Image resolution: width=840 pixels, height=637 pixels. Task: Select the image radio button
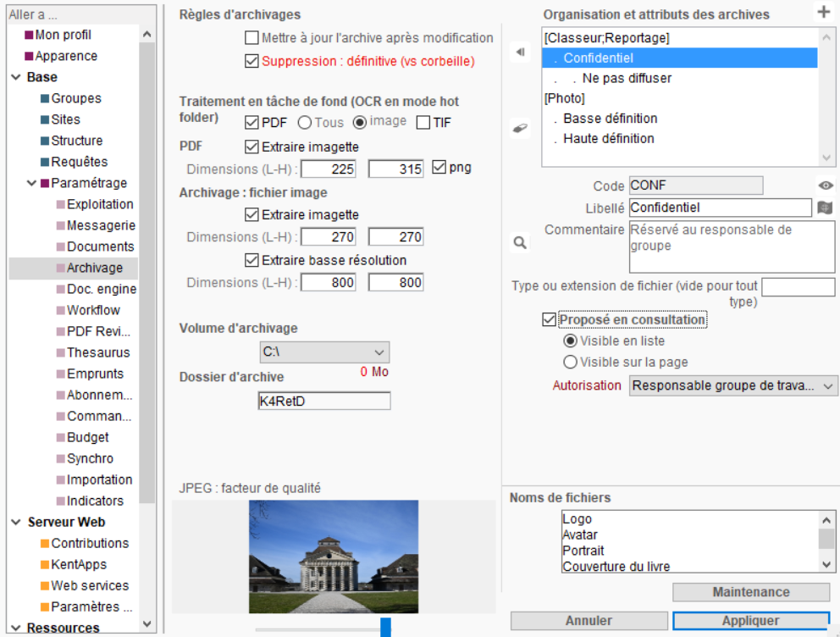click(360, 123)
